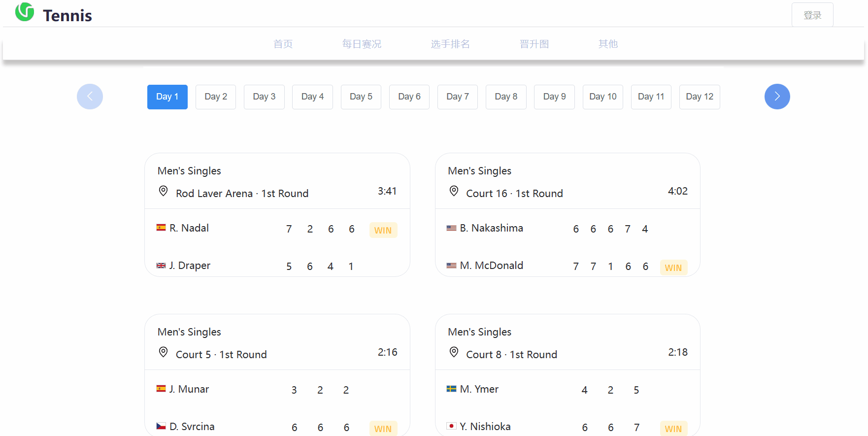
Task: Click player name M. Ymer
Action: (x=479, y=389)
